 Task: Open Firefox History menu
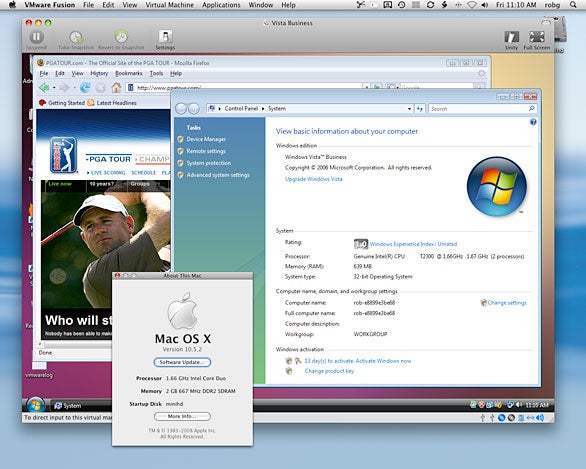point(99,73)
